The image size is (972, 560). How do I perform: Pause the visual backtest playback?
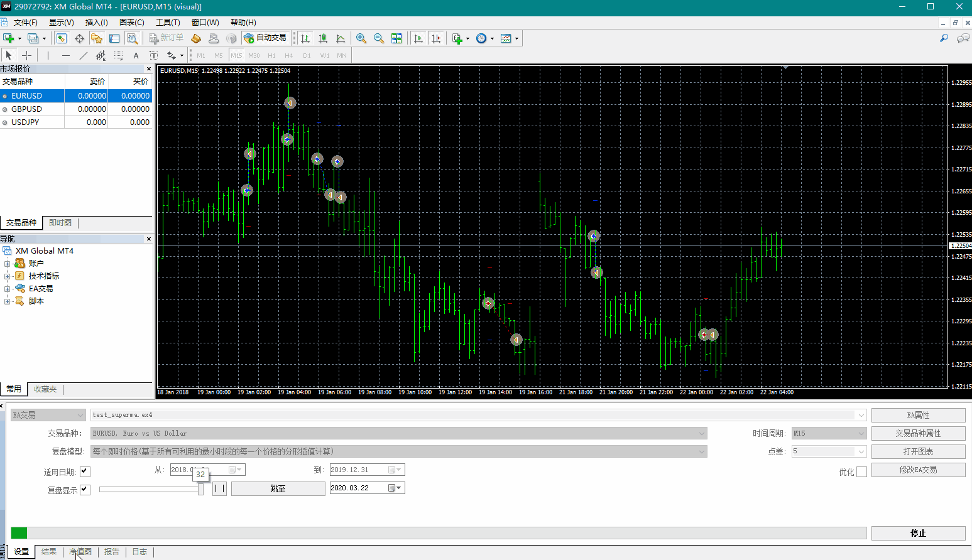(219, 488)
